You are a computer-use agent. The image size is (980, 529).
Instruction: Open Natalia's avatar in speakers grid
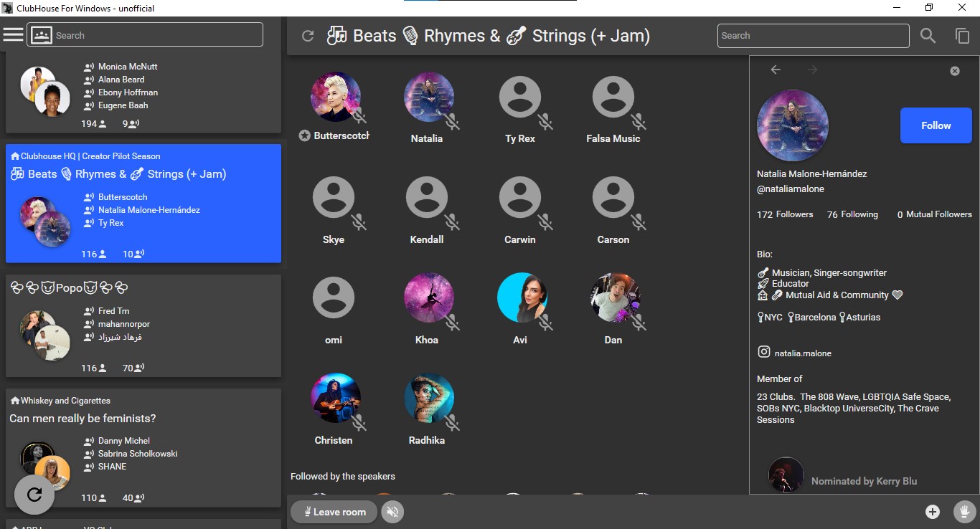point(428,97)
